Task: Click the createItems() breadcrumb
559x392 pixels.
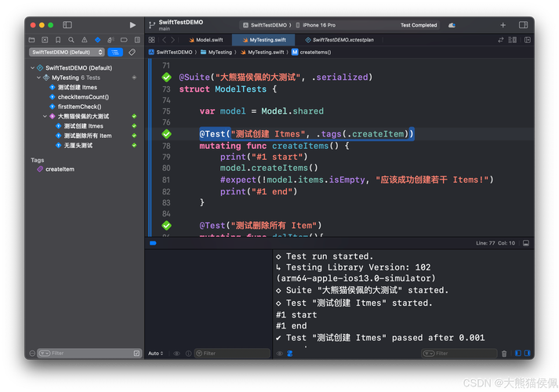Action: pyautogui.click(x=311, y=53)
